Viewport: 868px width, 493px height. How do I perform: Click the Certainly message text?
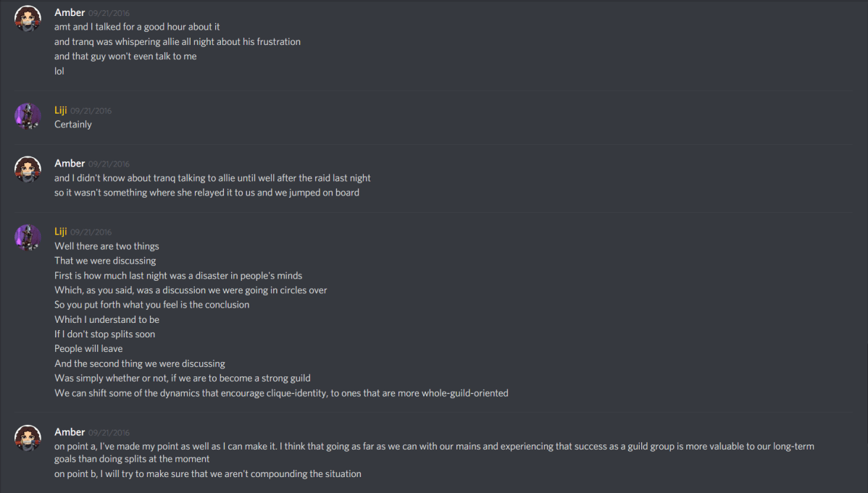click(72, 124)
